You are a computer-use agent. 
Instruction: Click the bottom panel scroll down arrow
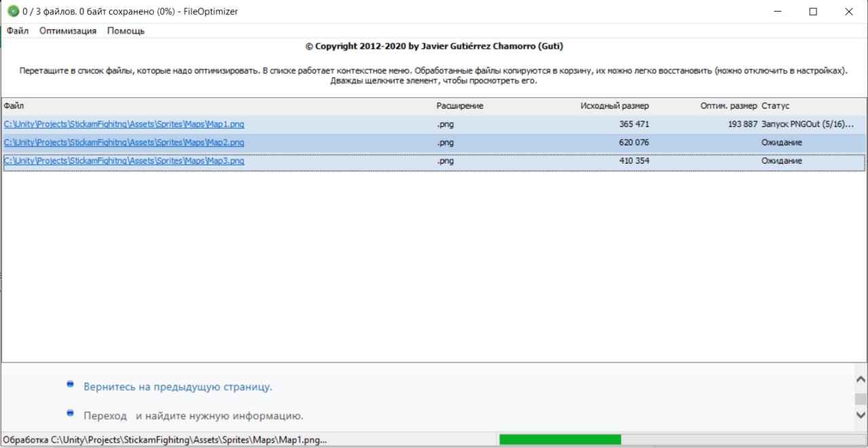pyautogui.click(x=861, y=414)
